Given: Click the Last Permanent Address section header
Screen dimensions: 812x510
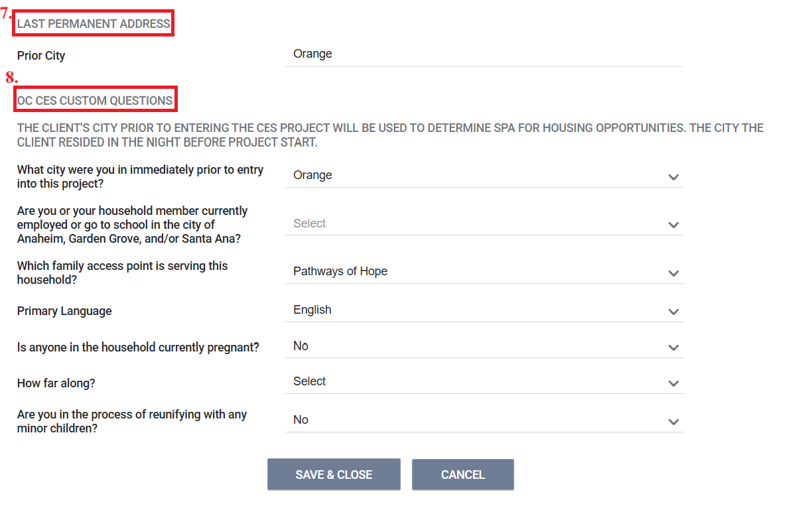Looking at the screenshot, I should (x=94, y=24).
